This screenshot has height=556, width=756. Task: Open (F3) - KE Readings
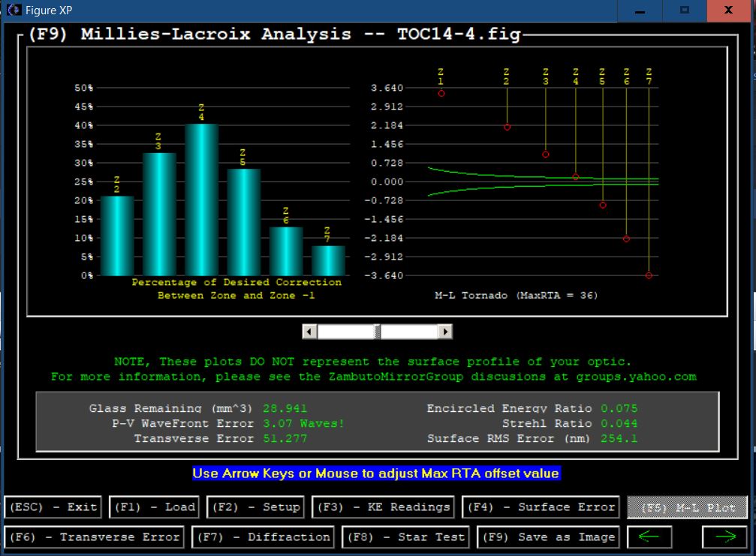[384, 507]
